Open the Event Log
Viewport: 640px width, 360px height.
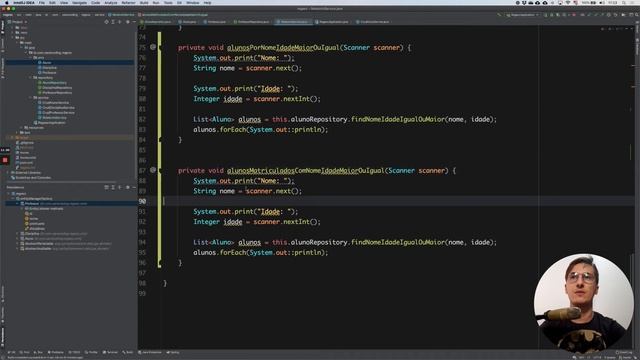[623, 352]
